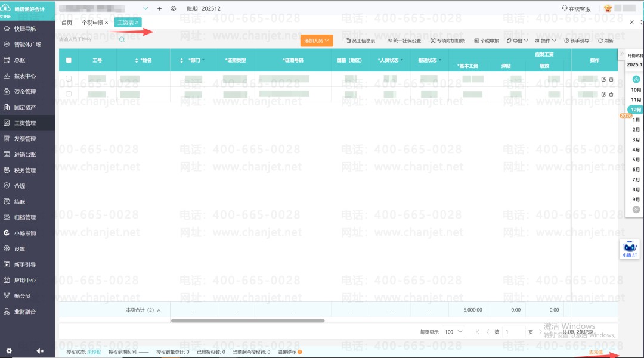
Task: Click the settings gear beside 账期
Action: point(174,8)
